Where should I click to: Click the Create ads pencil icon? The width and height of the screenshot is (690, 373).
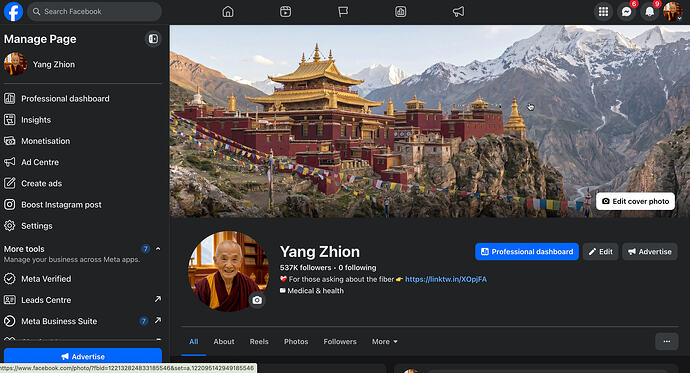10,183
